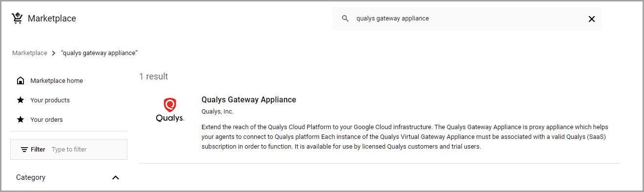Screen dimensions: 644x192
Task: Open Your orders page
Action: pyautogui.click(x=46, y=120)
